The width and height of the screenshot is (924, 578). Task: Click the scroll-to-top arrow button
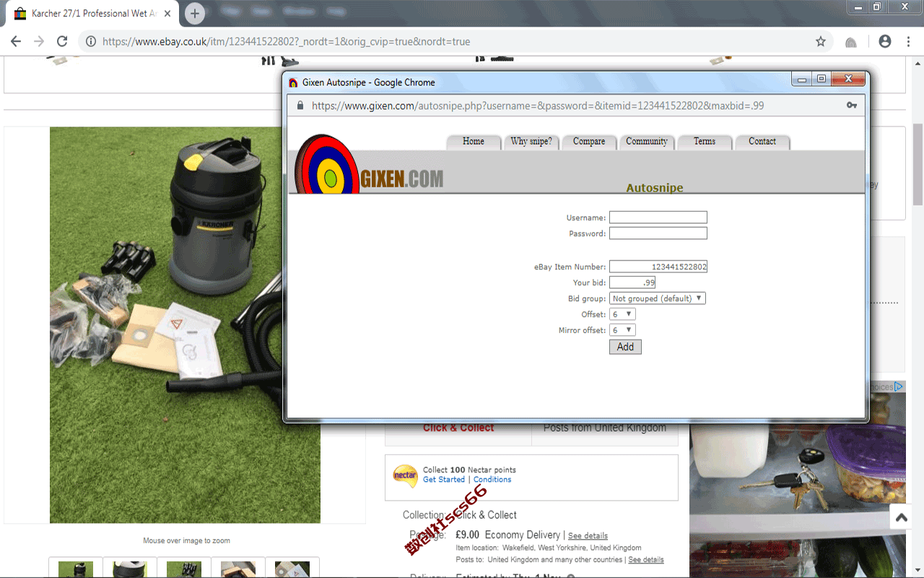click(901, 517)
